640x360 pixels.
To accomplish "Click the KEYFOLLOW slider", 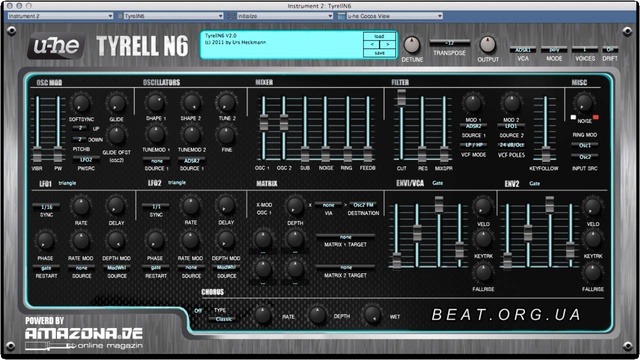I will 545,129.
